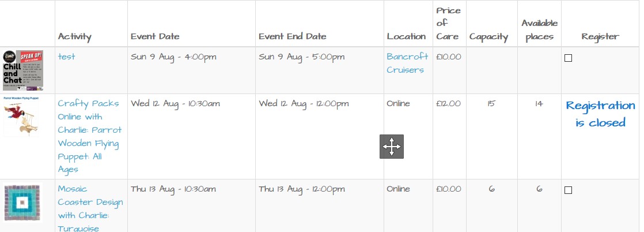The width and height of the screenshot is (644, 232).
Task: Click the Available places column header
Action: (x=539, y=30)
